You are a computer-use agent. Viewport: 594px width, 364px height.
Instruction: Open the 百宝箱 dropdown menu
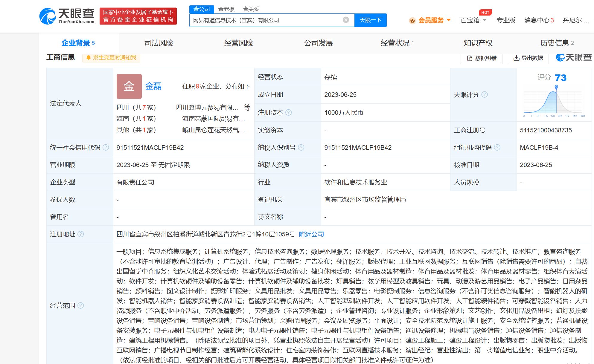point(485,20)
